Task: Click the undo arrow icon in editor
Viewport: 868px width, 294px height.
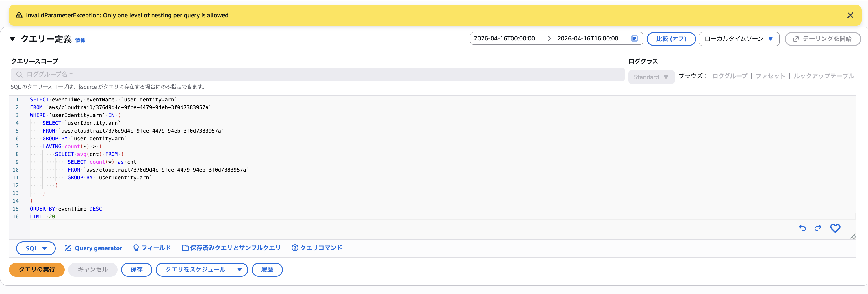Action: pos(802,228)
